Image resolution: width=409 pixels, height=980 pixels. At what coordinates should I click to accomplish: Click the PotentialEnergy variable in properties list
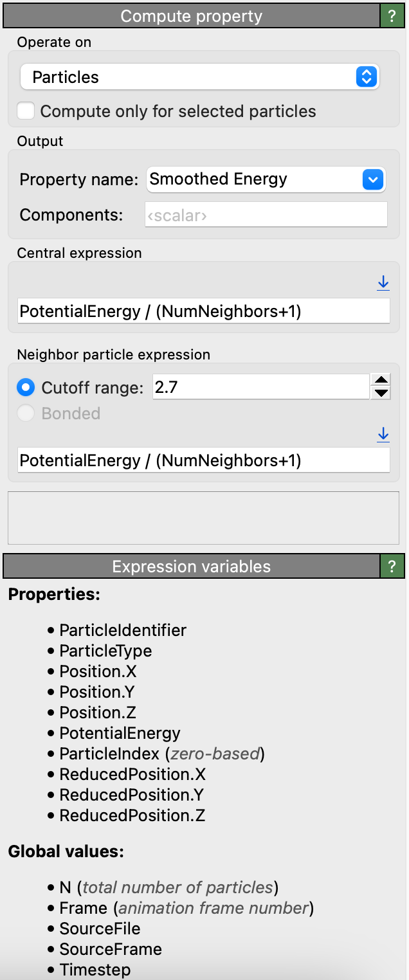[120, 733]
